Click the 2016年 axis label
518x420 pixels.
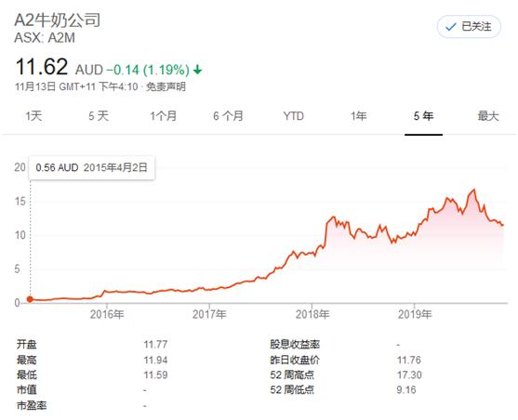pyautogui.click(x=107, y=314)
